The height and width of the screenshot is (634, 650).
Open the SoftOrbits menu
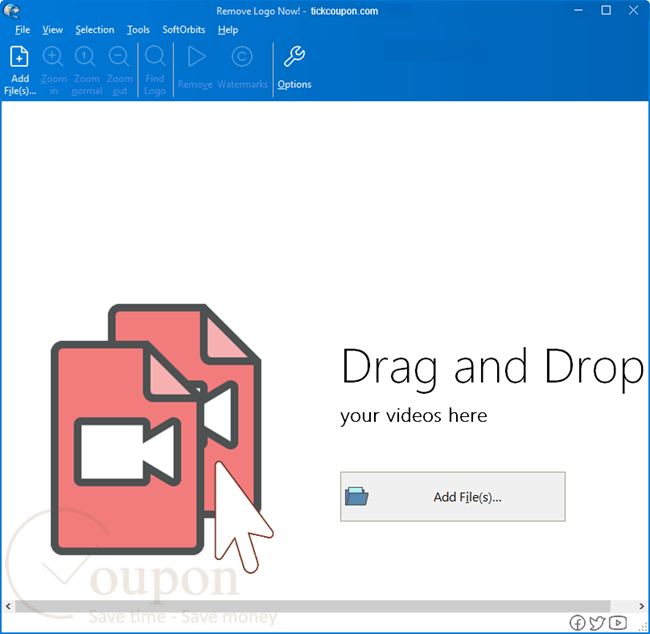pyautogui.click(x=184, y=30)
